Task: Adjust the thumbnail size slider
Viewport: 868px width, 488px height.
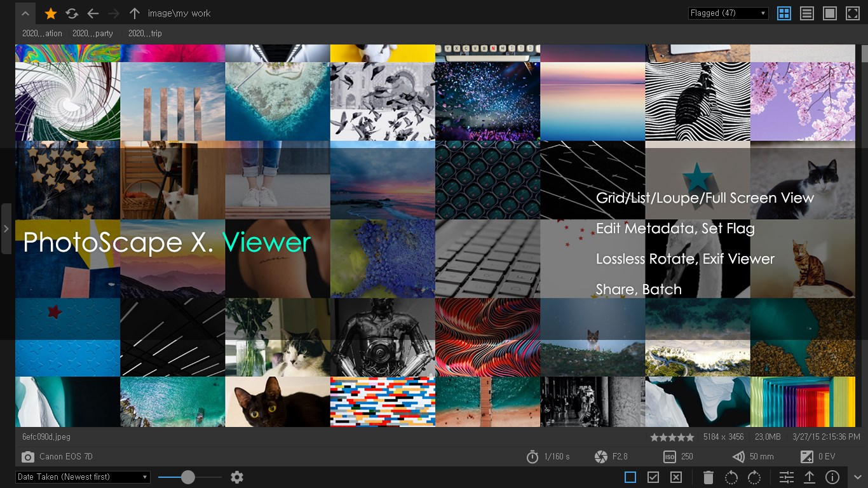Action: (189, 477)
